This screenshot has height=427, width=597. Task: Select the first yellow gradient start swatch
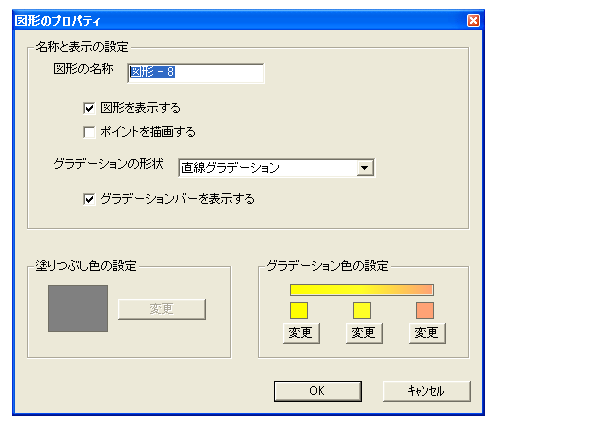(x=299, y=310)
